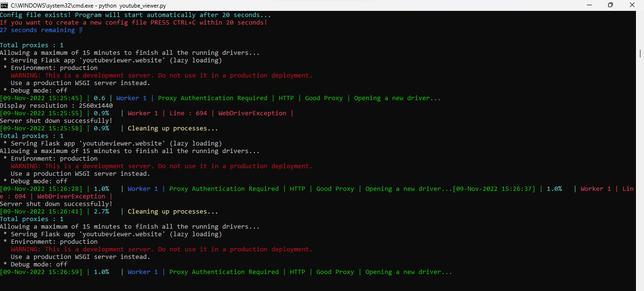Image resolution: width=644 pixels, height=291 pixels.
Task: Click 'Display resolution : 2560x1440' line
Action: [56, 106]
